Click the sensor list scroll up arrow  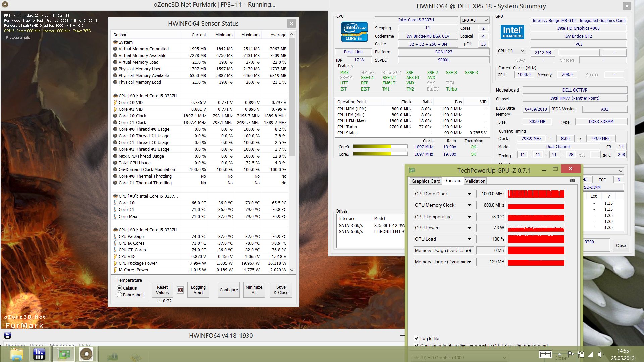point(292,35)
